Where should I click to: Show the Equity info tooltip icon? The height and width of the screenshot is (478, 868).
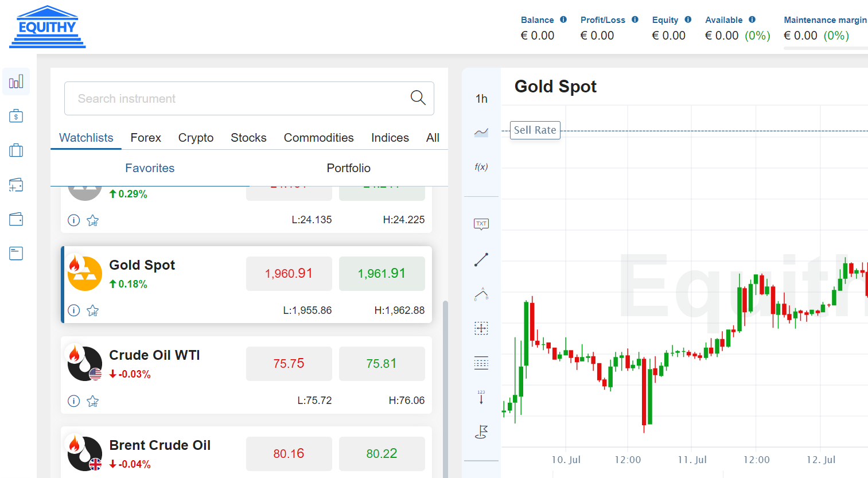pyautogui.click(x=688, y=20)
